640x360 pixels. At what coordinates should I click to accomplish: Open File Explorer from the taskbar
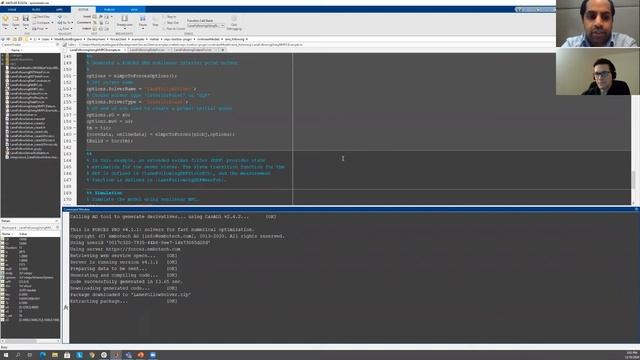tap(55, 355)
